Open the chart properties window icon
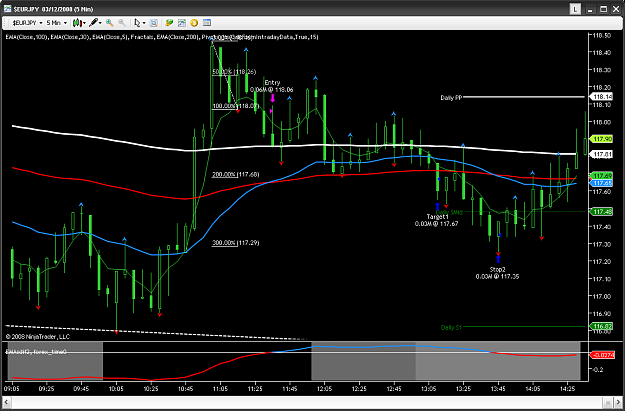Image resolution: width=625 pixels, height=411 pixels. coord(206,23)
